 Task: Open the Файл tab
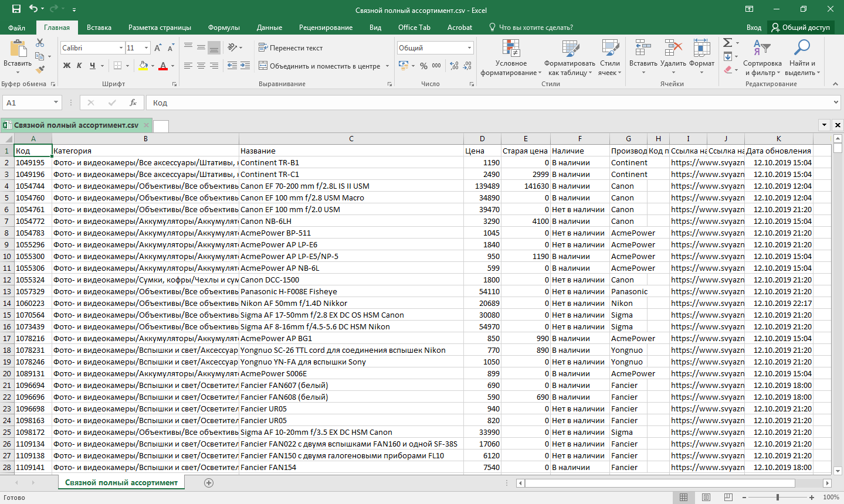(x=17, y=28)
